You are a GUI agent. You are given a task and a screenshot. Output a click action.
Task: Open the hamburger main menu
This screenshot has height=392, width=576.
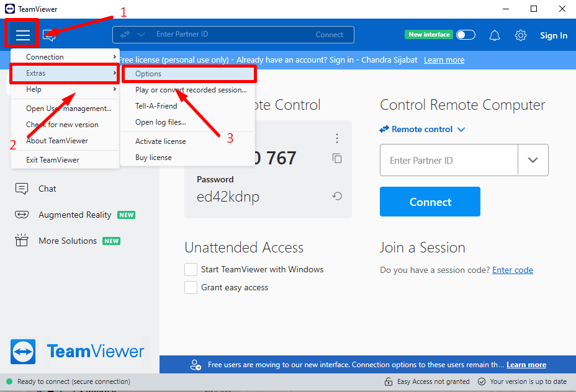[22, 35]
